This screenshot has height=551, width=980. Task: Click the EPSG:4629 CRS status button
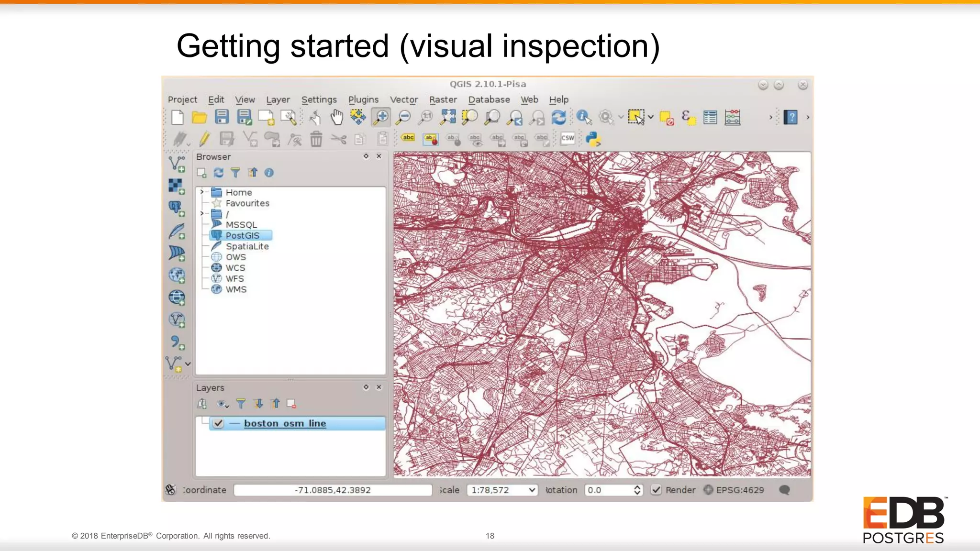734,490
